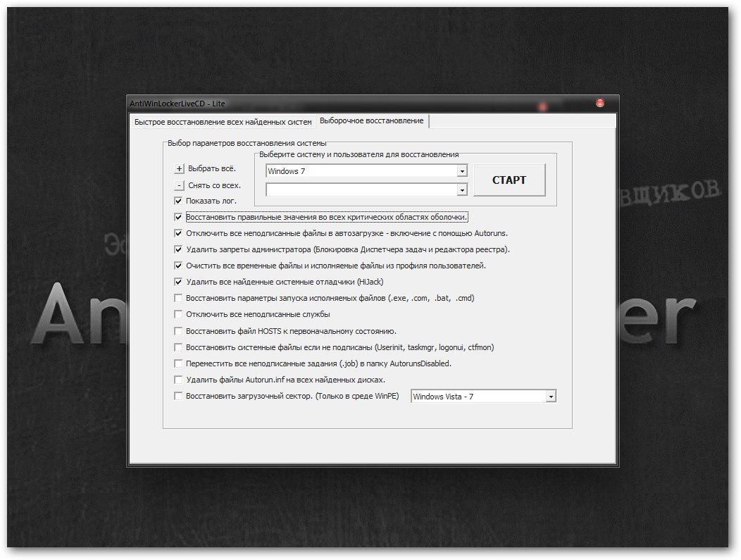Expand the empty user selection dropdown
This screenshot has width=741, height=560.
coord(462,189)
